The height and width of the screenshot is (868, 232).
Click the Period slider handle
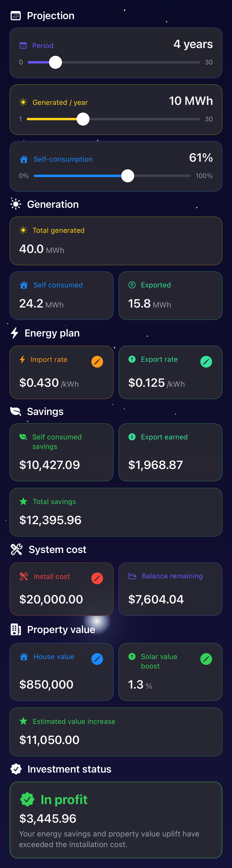coord(55,62)
